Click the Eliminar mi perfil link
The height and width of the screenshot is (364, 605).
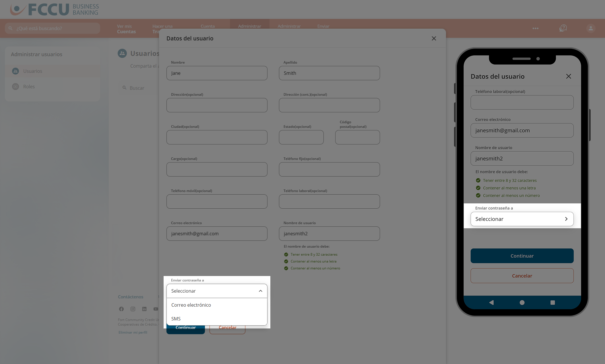tap(133, 332)
